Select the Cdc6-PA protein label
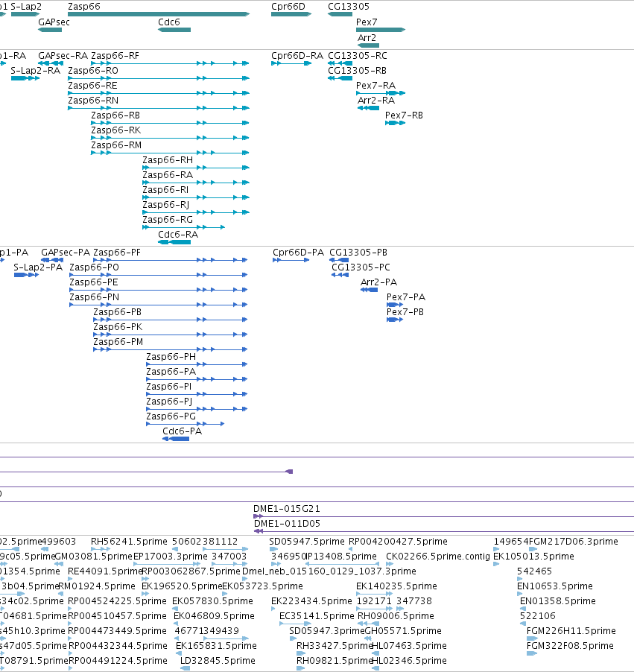 (x=183, y=431)
